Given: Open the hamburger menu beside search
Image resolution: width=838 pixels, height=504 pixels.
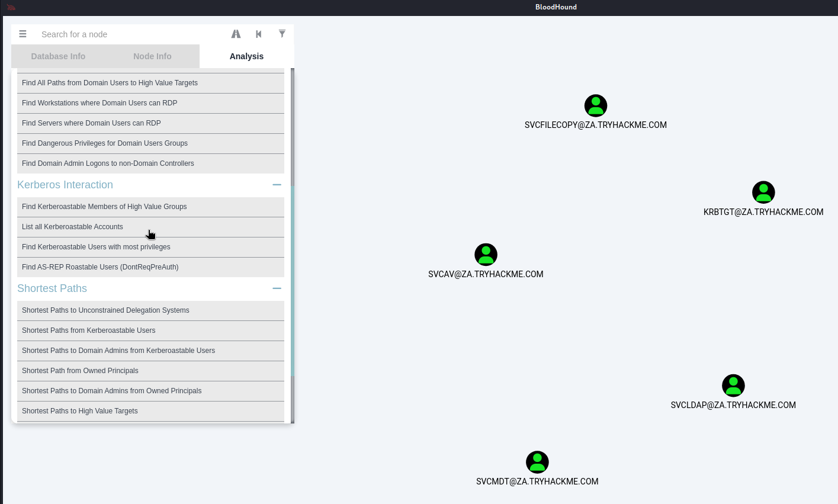Looking at the screenshot, I should click(23, 34).
